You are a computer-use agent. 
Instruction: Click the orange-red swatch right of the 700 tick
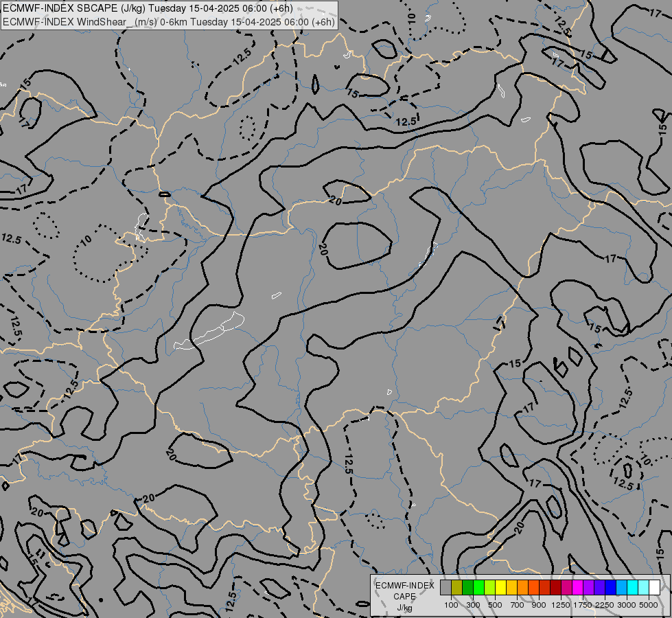point(533,587)
